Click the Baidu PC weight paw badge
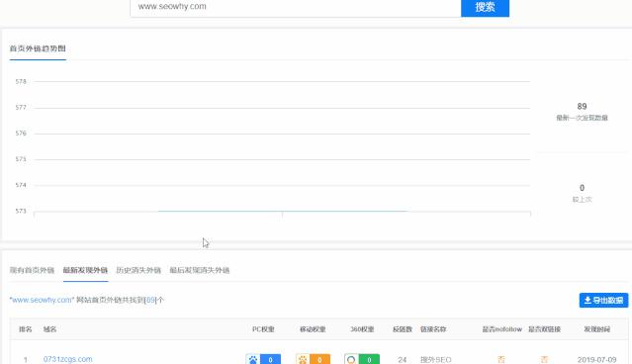Image resolution: width=632 pixels, height=364 pixels. pos(263,360)
